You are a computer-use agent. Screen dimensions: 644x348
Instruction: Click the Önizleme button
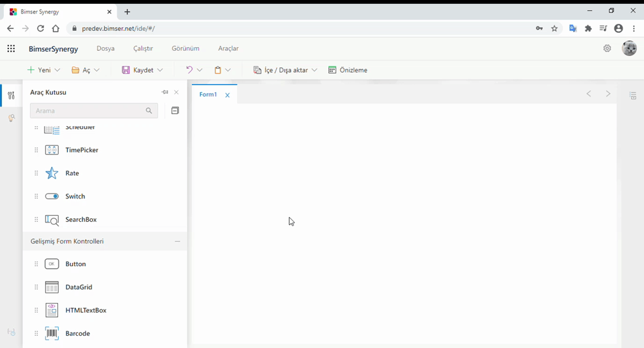tap(348, 70)
